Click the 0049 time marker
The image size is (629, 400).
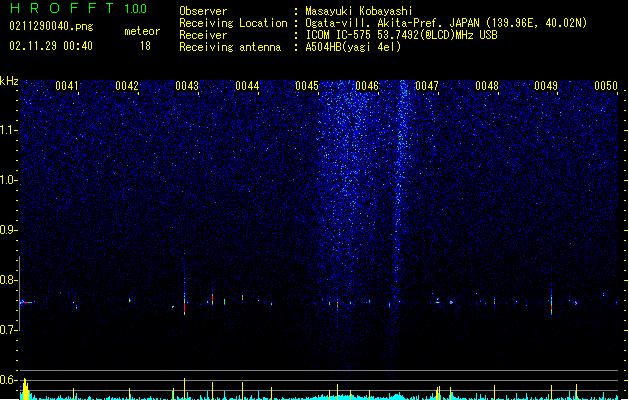[x=546, y=86]
